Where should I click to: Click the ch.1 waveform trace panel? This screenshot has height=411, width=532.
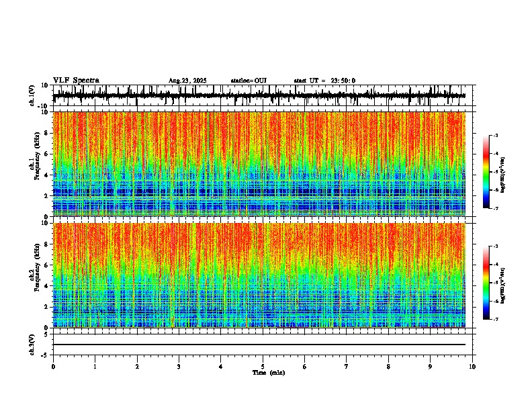[x=262, y=95]
